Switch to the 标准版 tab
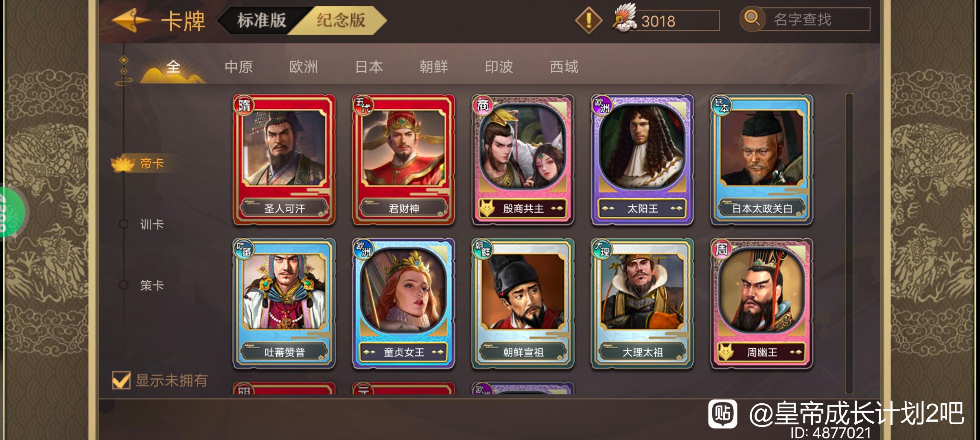This screenshot has height=440, width=980. [262, 20]
